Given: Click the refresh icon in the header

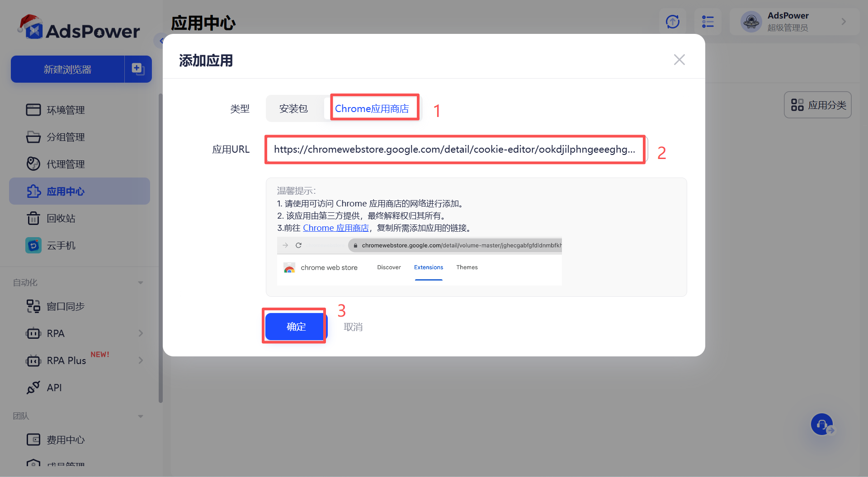Looking at the screenshot, I should point(672,21).
